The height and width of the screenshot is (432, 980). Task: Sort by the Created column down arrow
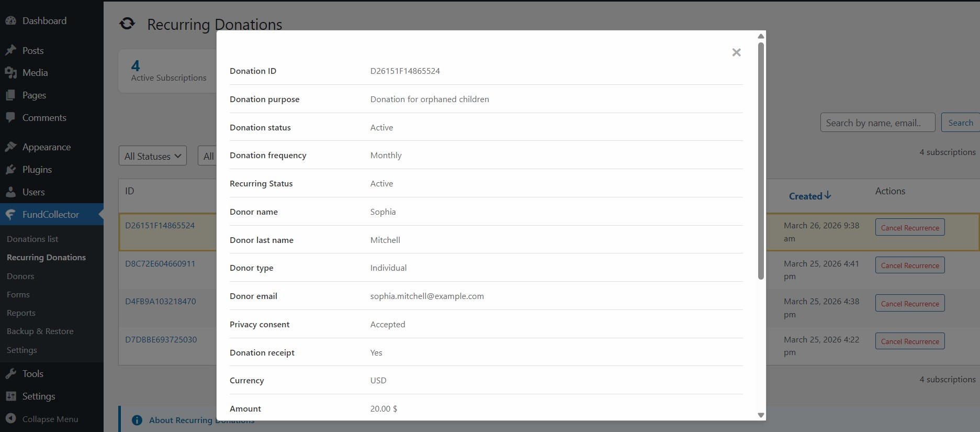(827, 195)
